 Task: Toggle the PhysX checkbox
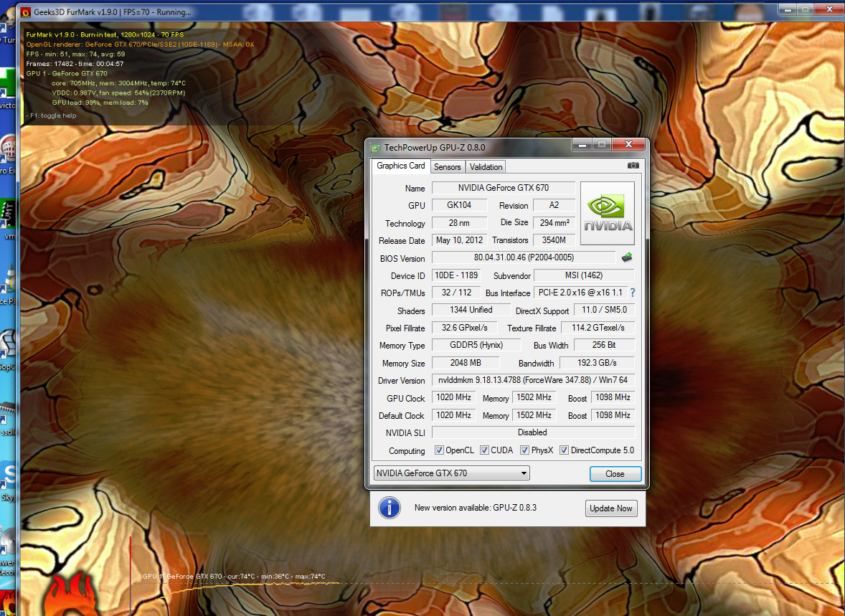click(525, 450)
